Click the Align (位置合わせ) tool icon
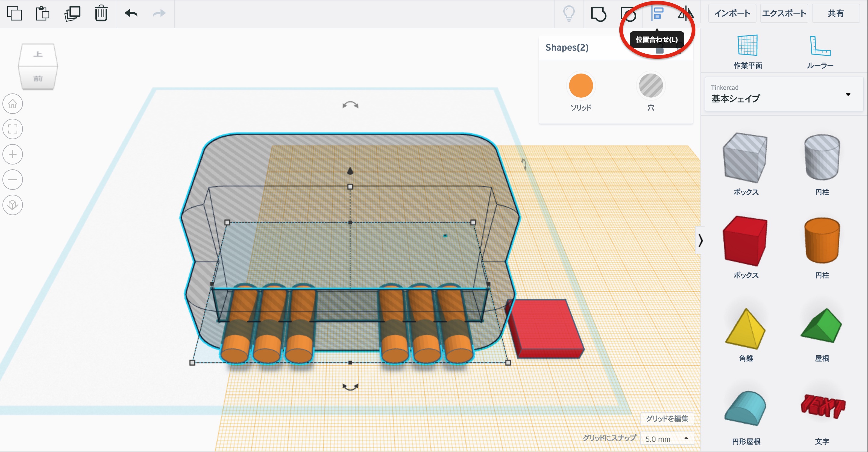868x452 pixels. [657, 14]
